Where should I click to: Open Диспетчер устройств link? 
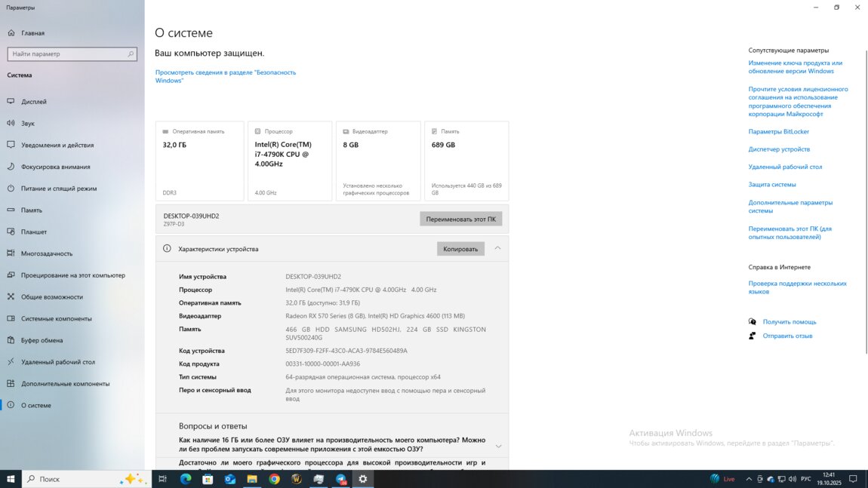779,149
